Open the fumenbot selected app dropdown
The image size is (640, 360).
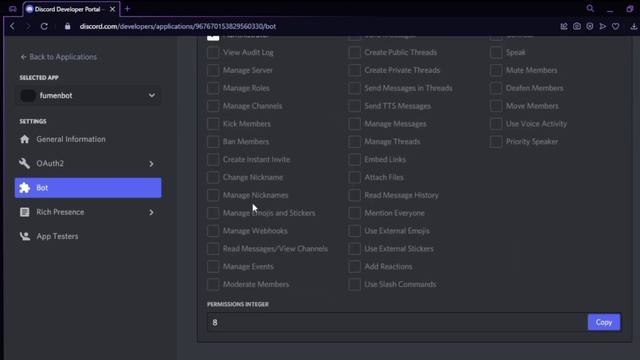pos(88,96)
